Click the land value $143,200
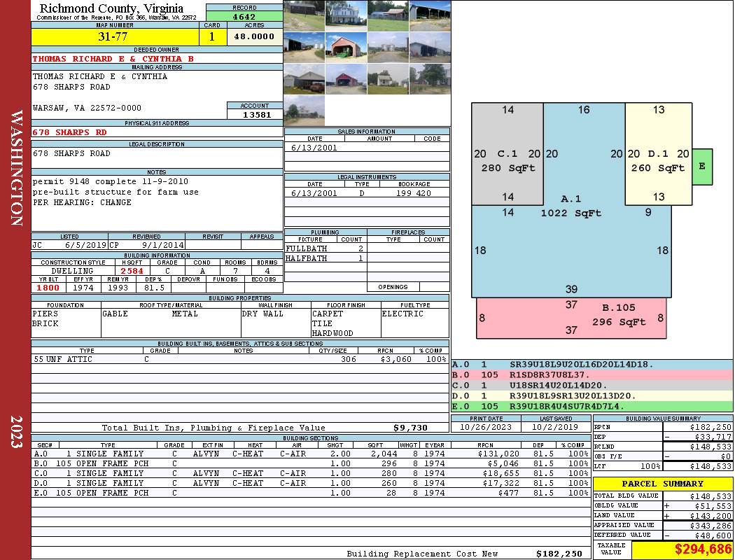This screenshot has width=735, height=560. (x=710, y=515)
